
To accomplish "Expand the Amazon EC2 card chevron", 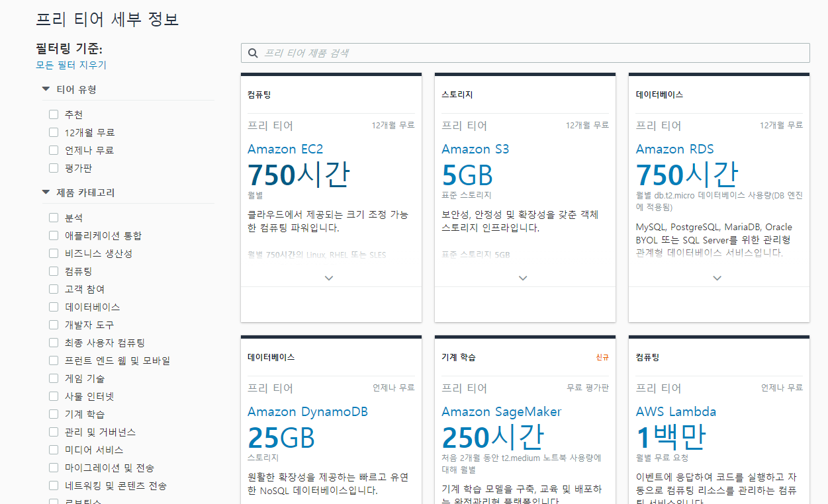I will coord(329,278).
